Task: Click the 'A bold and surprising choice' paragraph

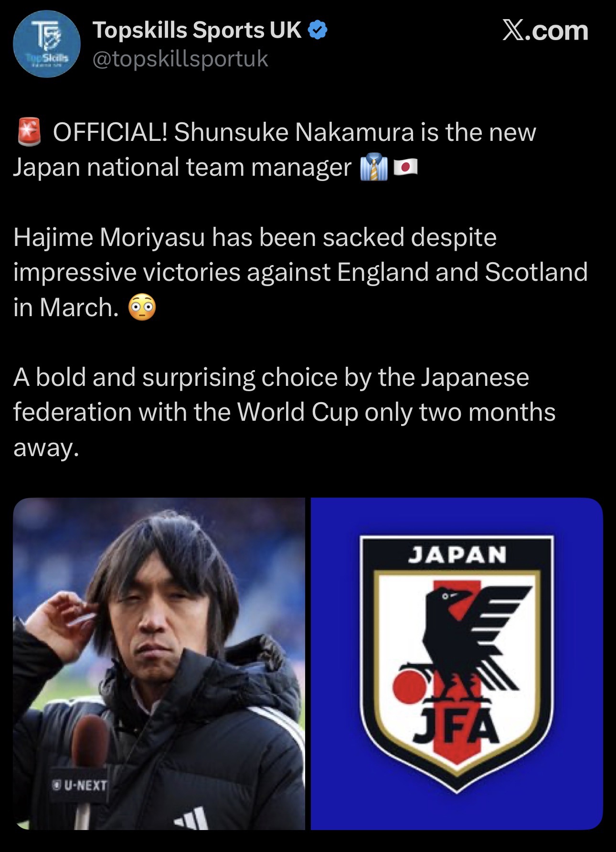Action: click(285, 412)
